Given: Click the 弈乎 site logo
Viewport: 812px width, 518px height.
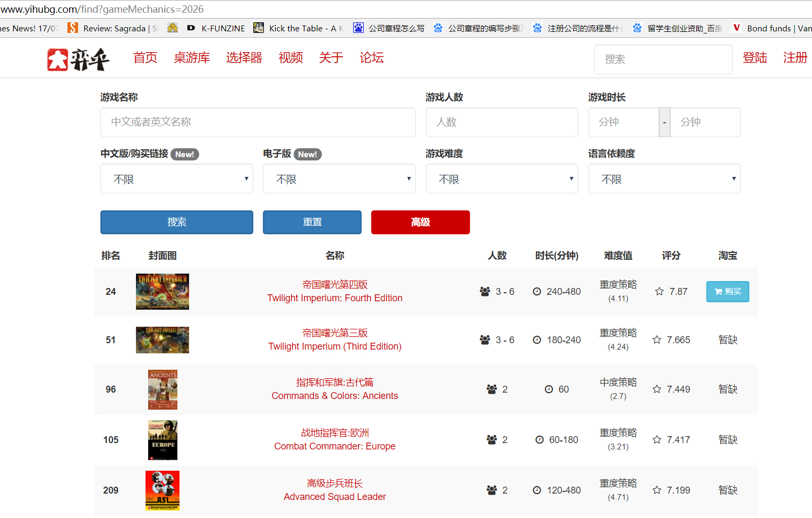Looking at the screenshot, I should (78, 60).
